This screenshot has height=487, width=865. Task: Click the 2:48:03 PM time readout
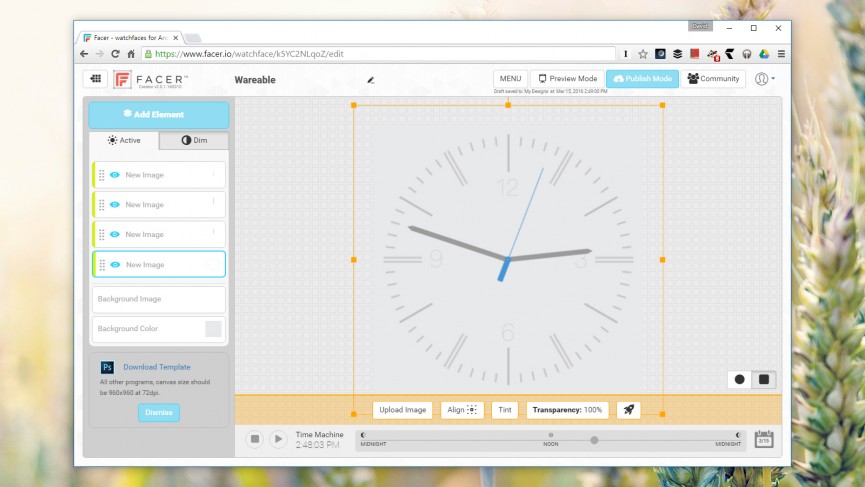(317, 445)
